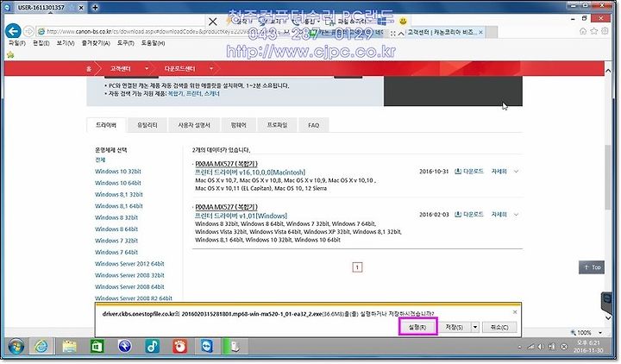The height and width of the screenshot is (364, 621).
Task: Open the 보기(V) menu
Action: [66, 43]
